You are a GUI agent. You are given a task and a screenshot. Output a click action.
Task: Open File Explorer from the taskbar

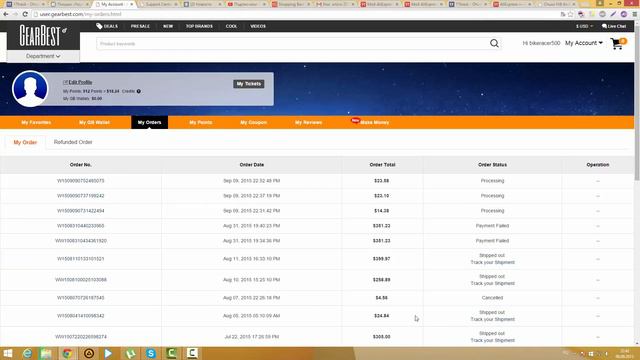point(46,353)
